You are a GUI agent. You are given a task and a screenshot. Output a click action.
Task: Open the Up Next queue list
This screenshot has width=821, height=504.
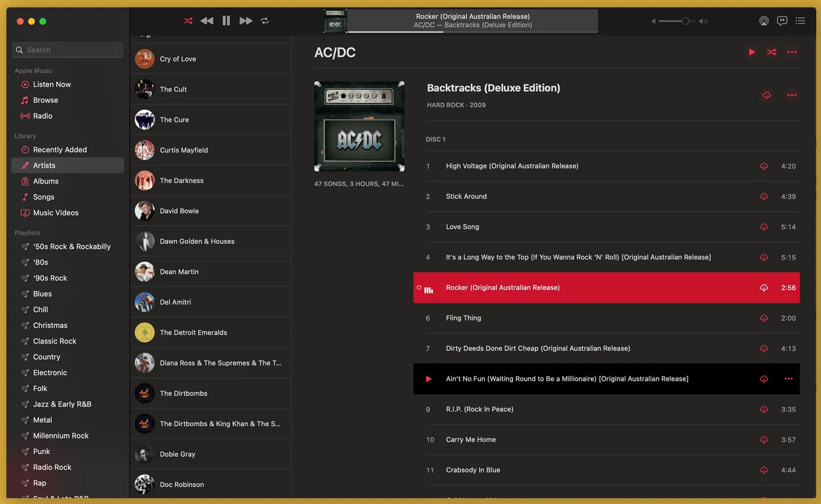pyautogui.click(x=800, y=21)
